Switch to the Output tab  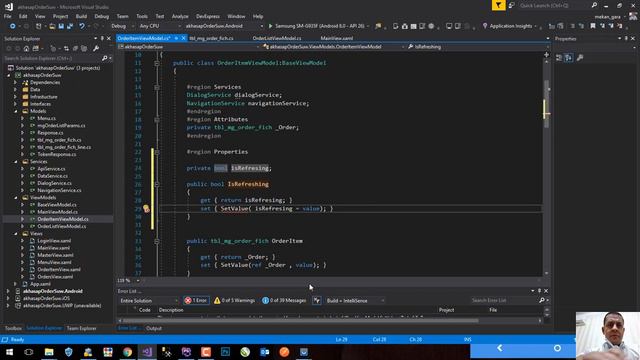(154, 328)
